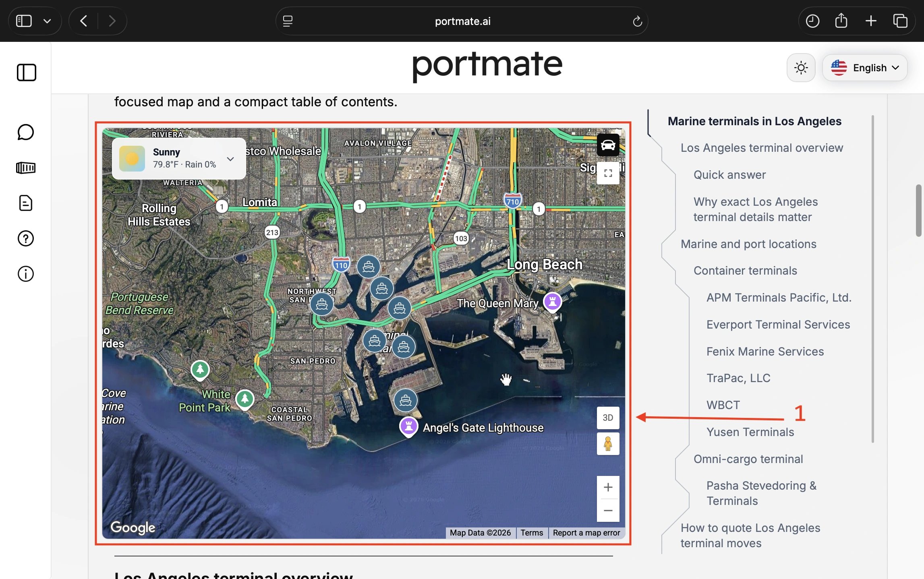Open the Google logo on map
Viewport: 924px width, 579px height.
point(133,527)
